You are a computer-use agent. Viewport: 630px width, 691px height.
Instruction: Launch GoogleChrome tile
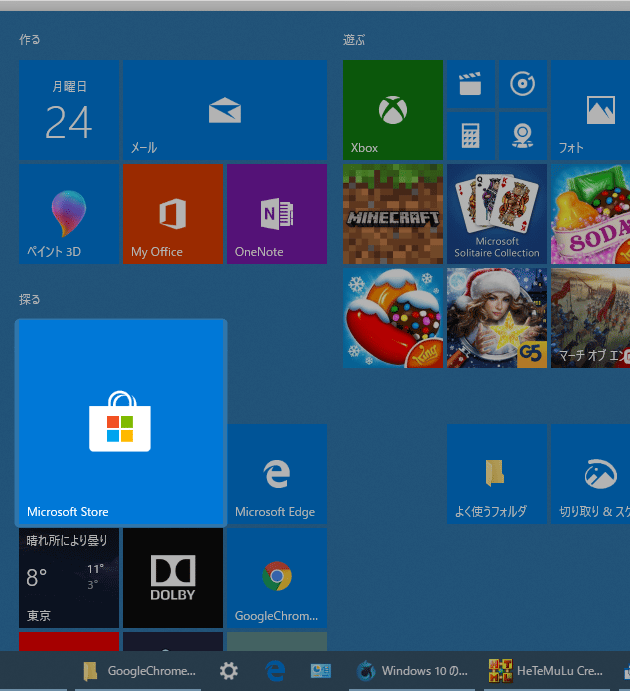click(277, 578)
